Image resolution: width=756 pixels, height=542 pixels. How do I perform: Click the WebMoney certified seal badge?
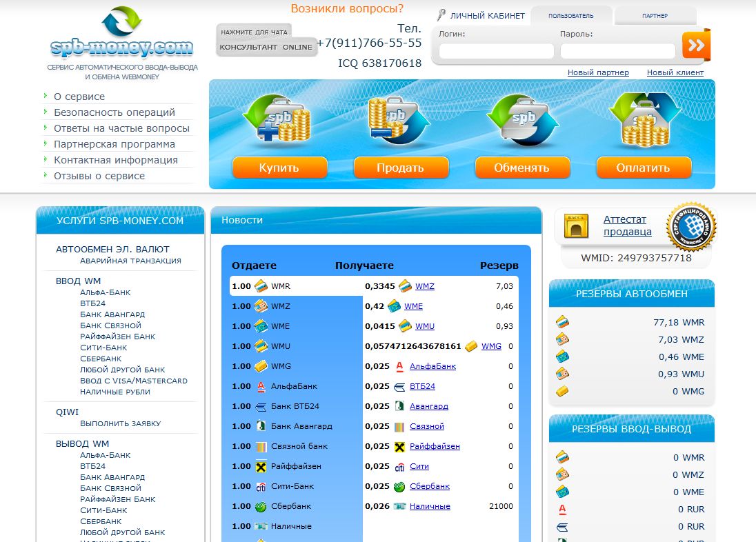pyautogui.click(x=691, y=226)
